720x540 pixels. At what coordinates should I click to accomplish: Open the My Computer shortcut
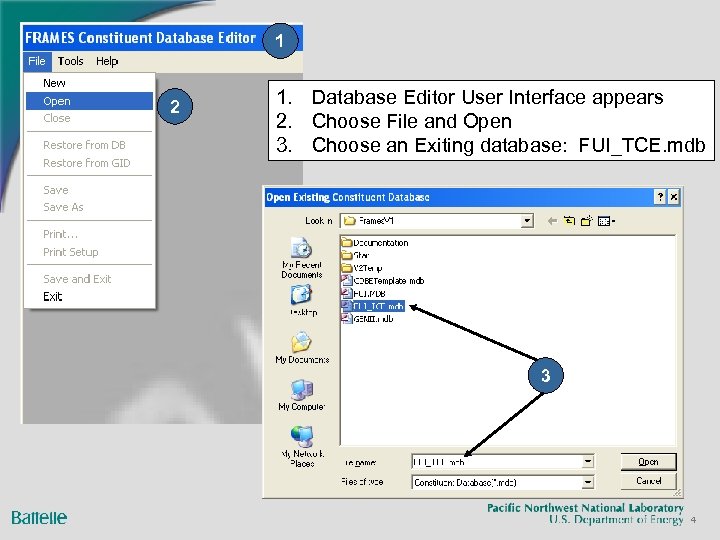(302, 395)
